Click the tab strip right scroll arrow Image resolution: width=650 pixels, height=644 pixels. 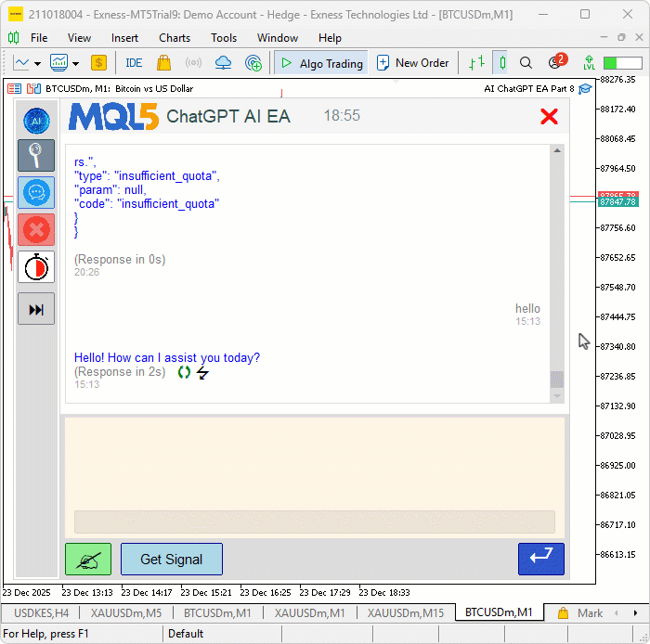tap(635, 613)
